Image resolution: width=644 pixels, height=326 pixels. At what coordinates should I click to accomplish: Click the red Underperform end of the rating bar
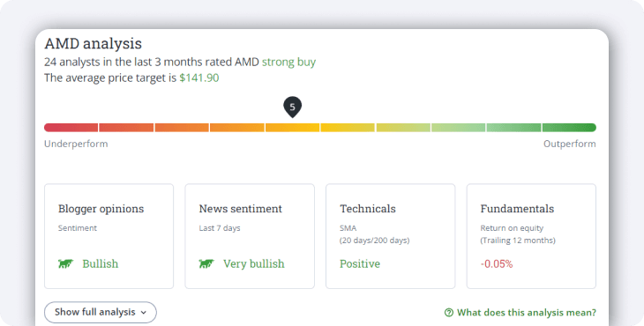coord(71,128)
